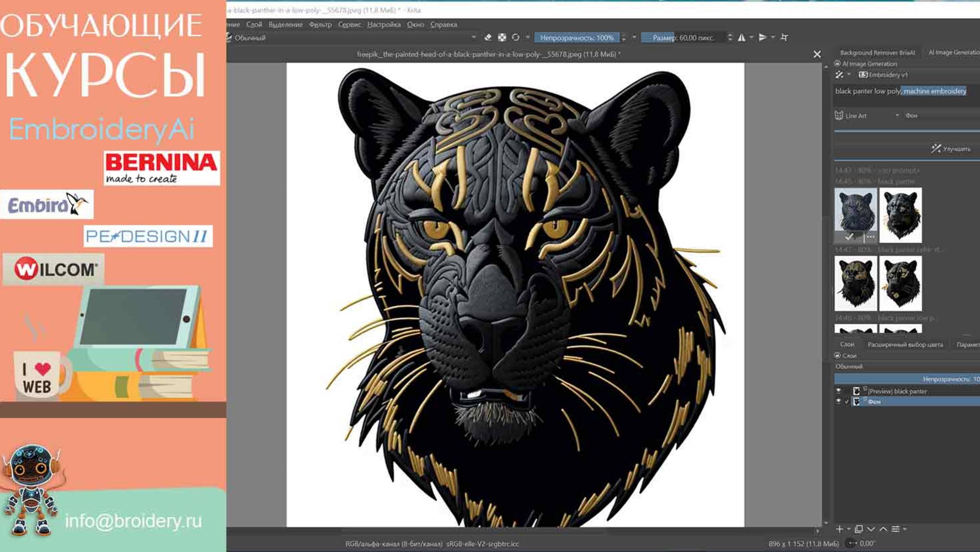This screenshot has width=980, height=552.
Task: Click vertical mirror tool icon
Action: click(x=763, y=38)
